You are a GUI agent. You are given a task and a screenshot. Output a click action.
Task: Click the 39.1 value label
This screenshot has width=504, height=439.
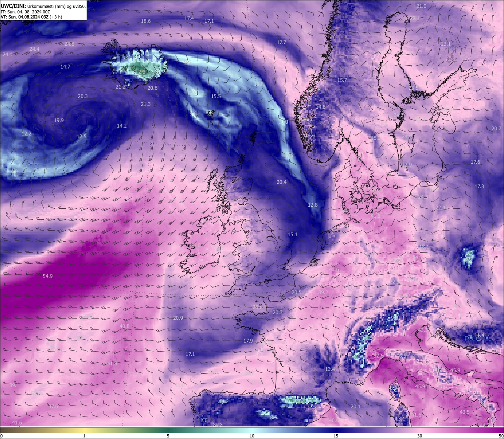point(14,385)
